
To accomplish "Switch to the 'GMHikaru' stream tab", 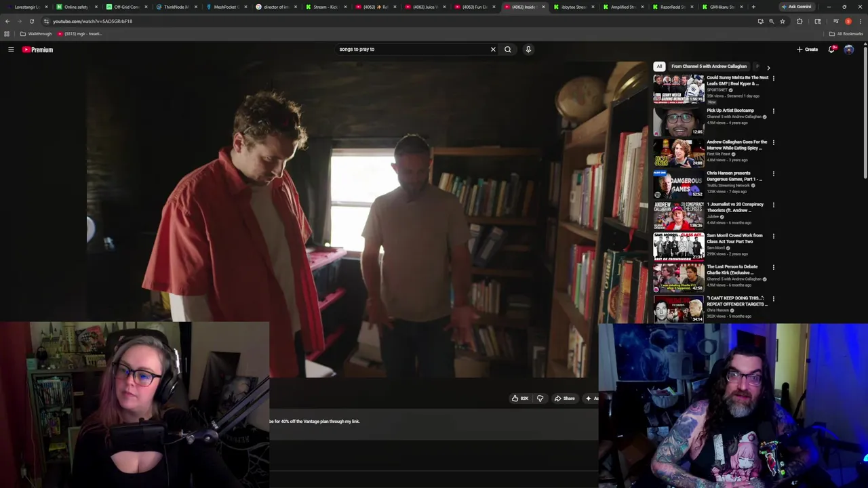I will 722,7.
